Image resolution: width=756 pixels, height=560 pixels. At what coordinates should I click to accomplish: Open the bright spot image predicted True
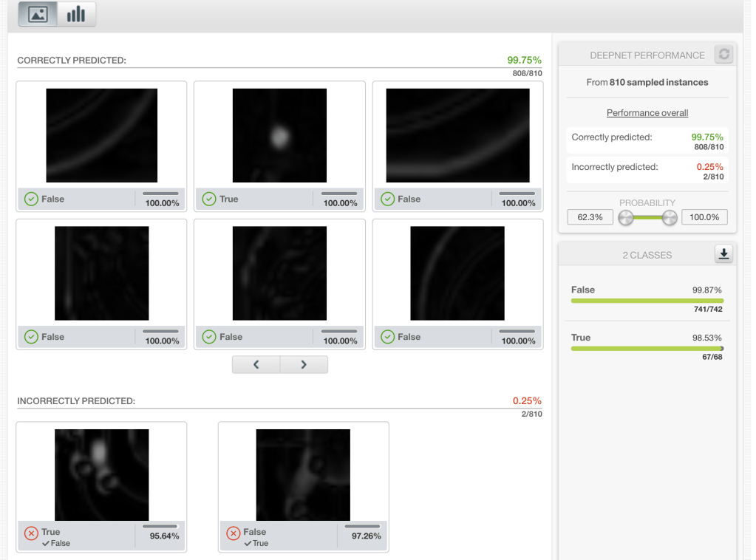pyautogui.click(x=279, y=135)
